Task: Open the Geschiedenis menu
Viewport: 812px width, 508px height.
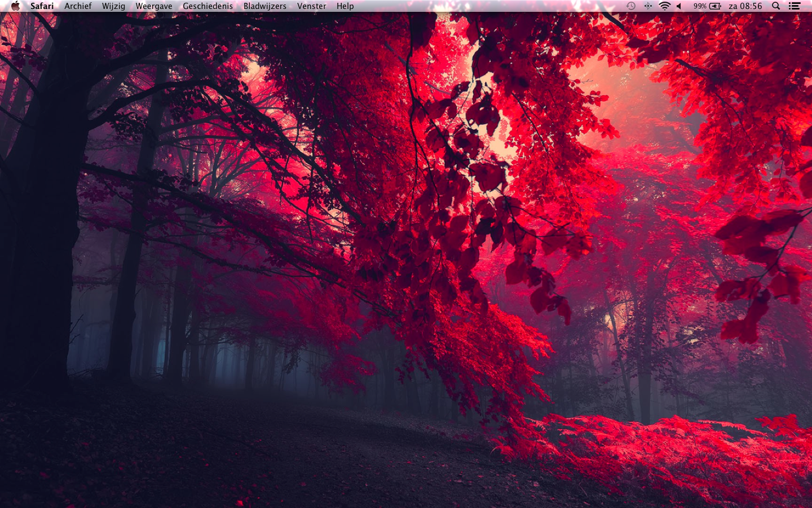Action: [x=208, y=6]
